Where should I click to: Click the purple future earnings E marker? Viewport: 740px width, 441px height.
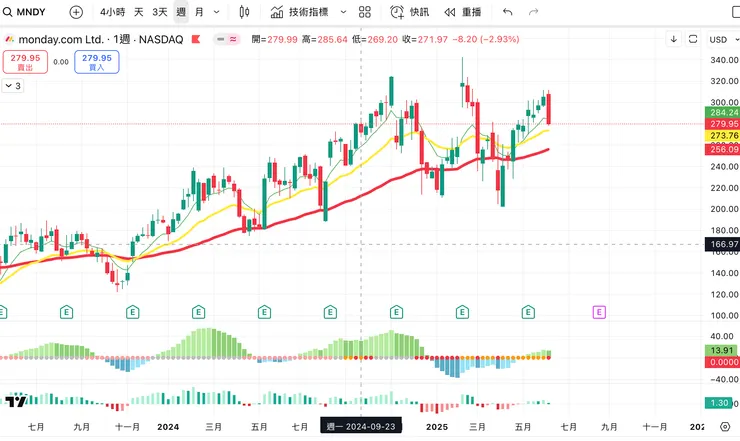click(599, 312)
